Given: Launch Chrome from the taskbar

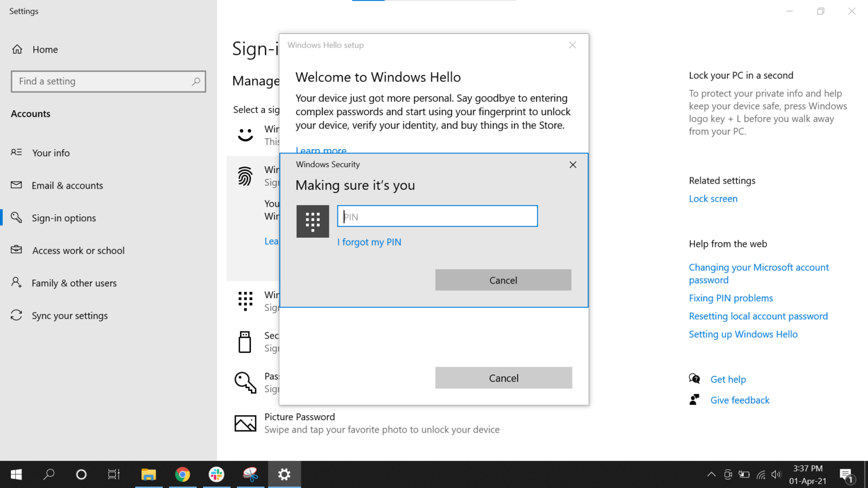Looking at the screenshot, I should coord(183,474).
